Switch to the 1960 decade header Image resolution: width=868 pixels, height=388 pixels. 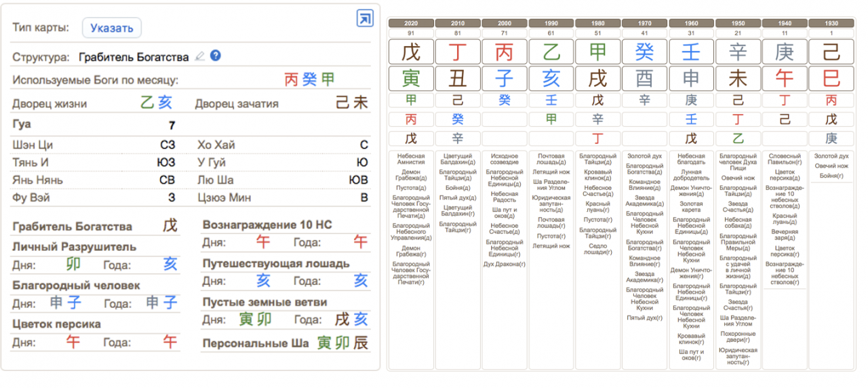[x=691, y=23]
